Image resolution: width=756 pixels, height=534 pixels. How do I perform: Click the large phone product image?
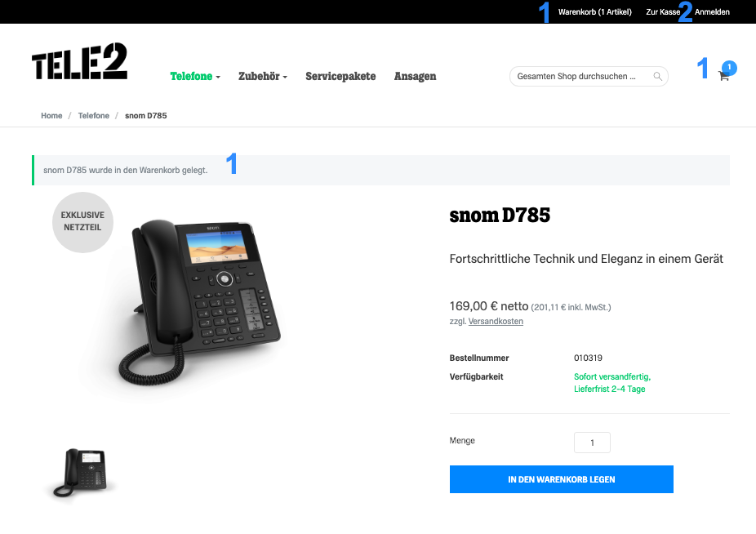200,301
